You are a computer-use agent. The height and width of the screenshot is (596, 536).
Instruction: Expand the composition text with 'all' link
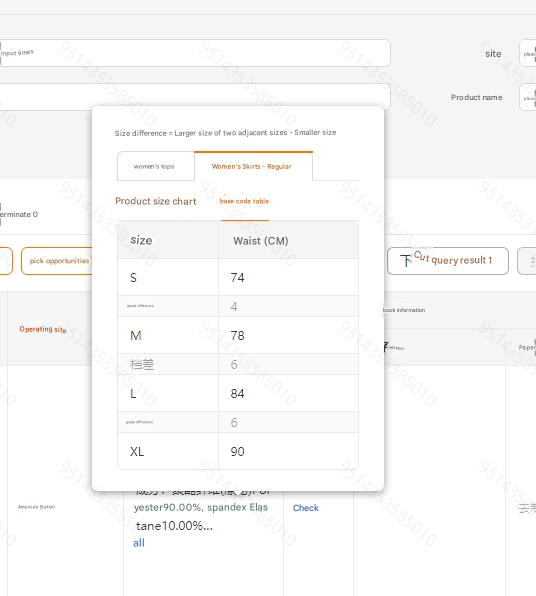click(139, 543)
